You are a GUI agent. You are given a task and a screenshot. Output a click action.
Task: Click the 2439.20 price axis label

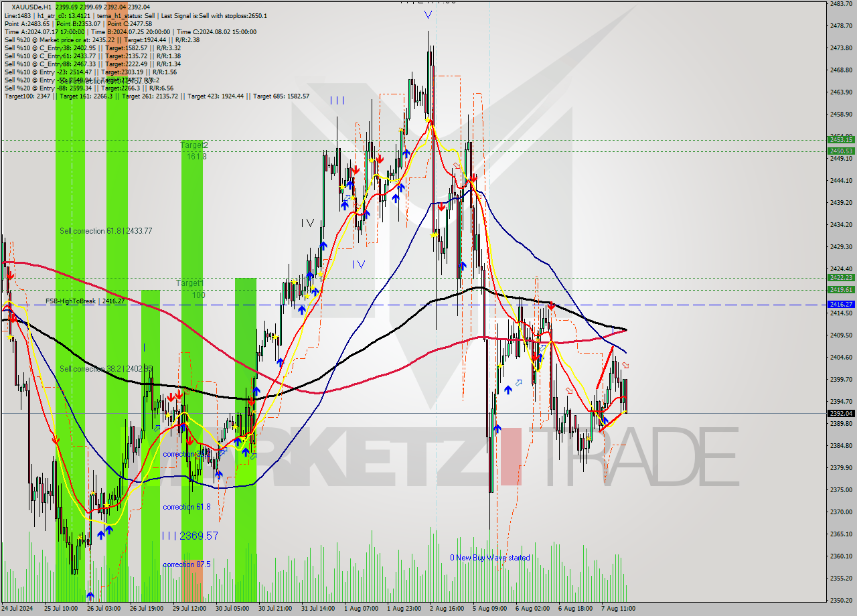[x=841, y=202]
